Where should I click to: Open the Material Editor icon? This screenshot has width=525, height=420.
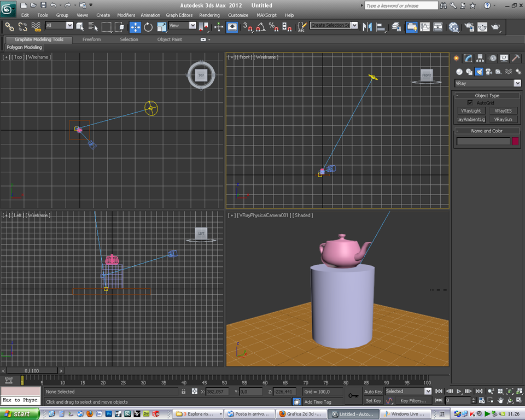pyautogui.click(x=453, y=27)
